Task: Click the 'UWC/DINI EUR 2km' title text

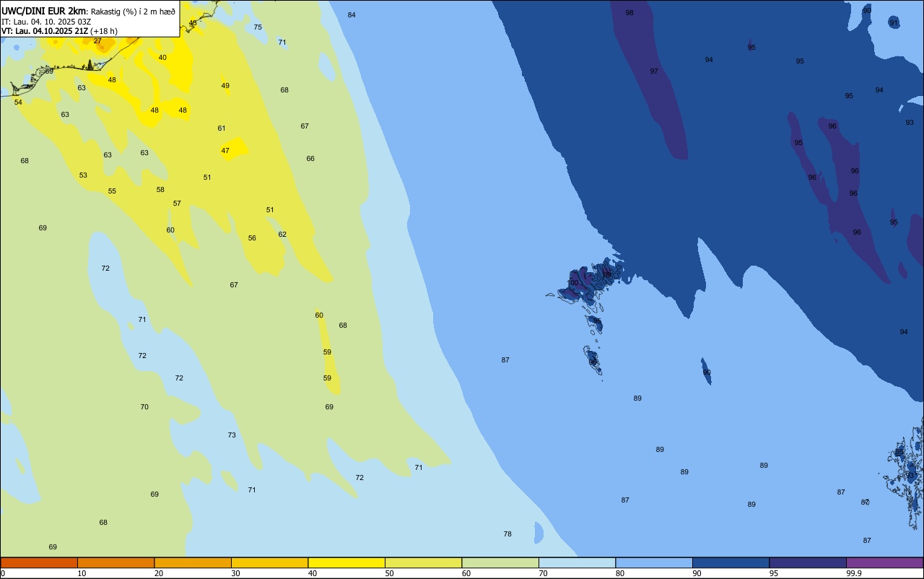Action: (44, 11)
